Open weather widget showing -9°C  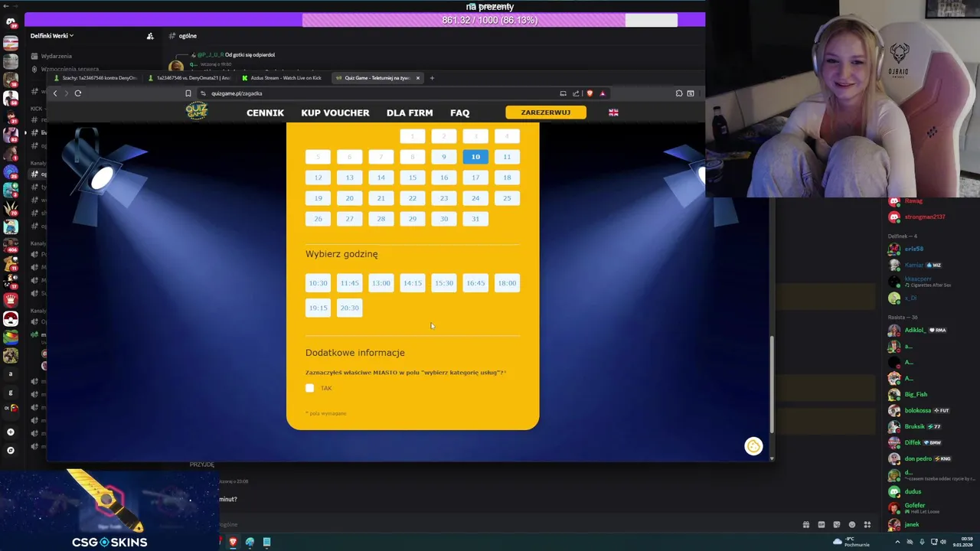851,542
